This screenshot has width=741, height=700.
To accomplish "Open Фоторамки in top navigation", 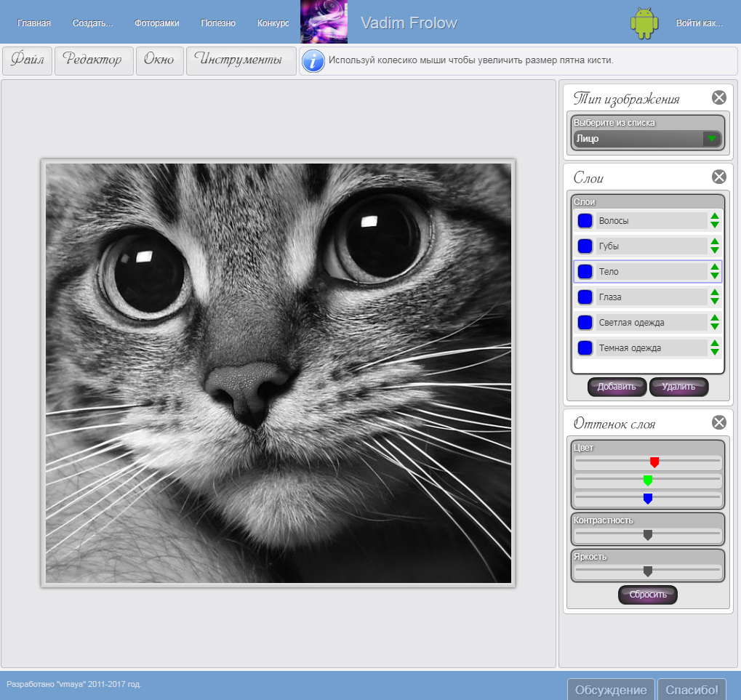I will pyautogui.click(x=157, y=23).
